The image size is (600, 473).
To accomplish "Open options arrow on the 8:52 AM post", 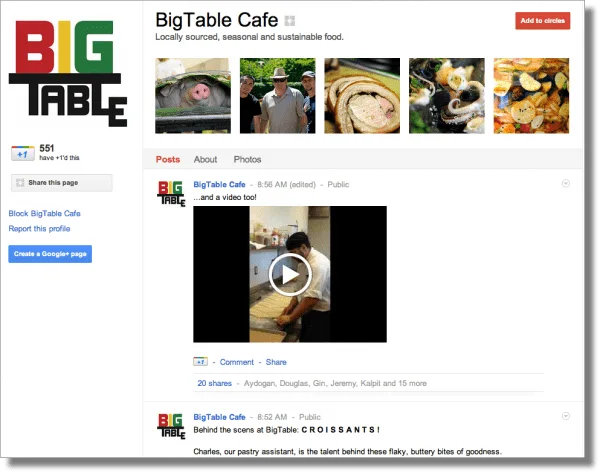I will point(566,416).
